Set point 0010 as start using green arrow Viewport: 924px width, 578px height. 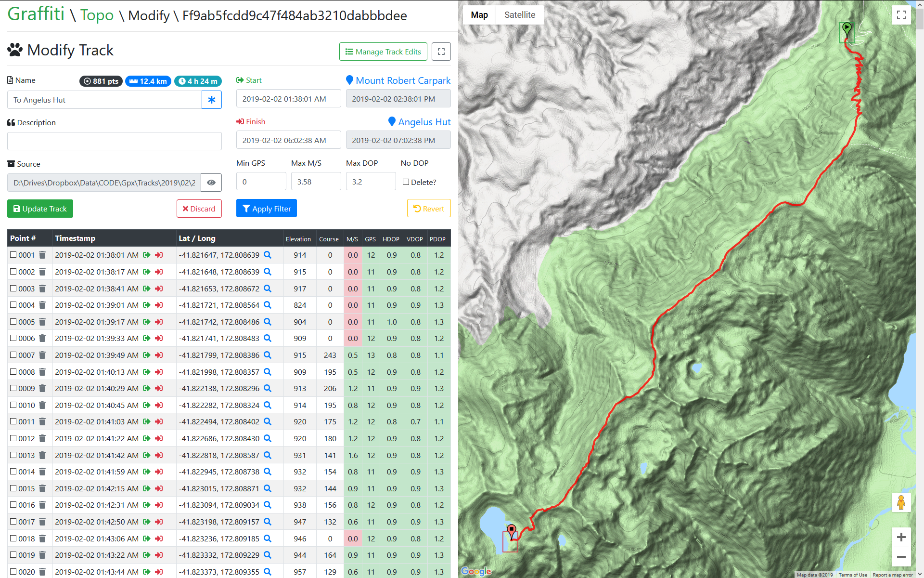(x=147, y=405)
